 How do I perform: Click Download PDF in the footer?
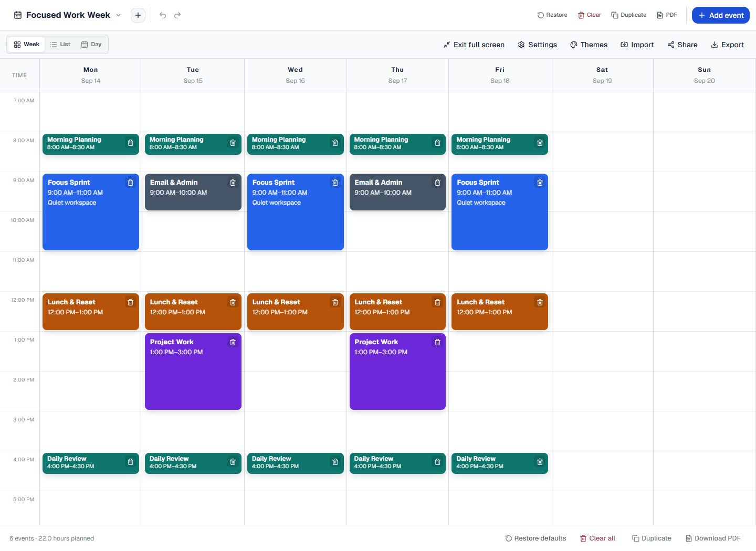[x=713, y=538]
